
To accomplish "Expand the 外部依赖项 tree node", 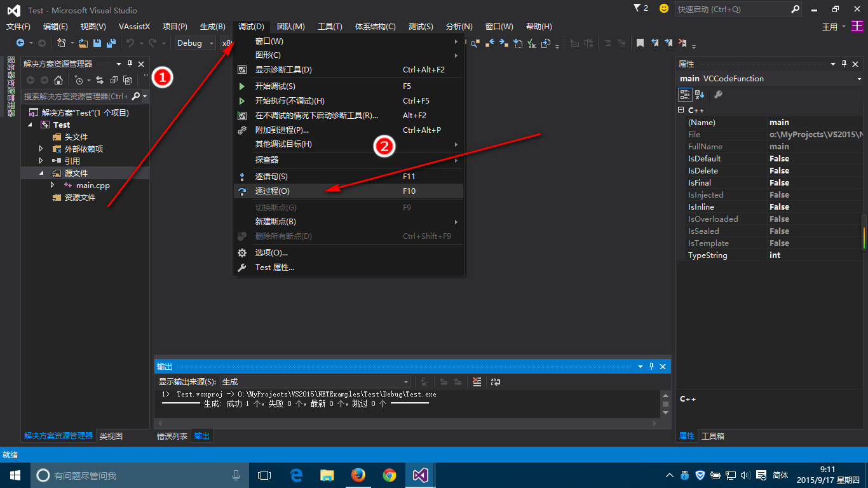I will point(41,149).
